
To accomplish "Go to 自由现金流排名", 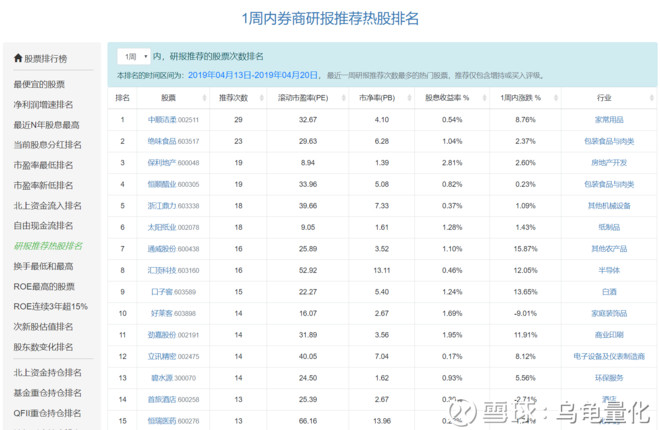I will [x=43, y=226].
